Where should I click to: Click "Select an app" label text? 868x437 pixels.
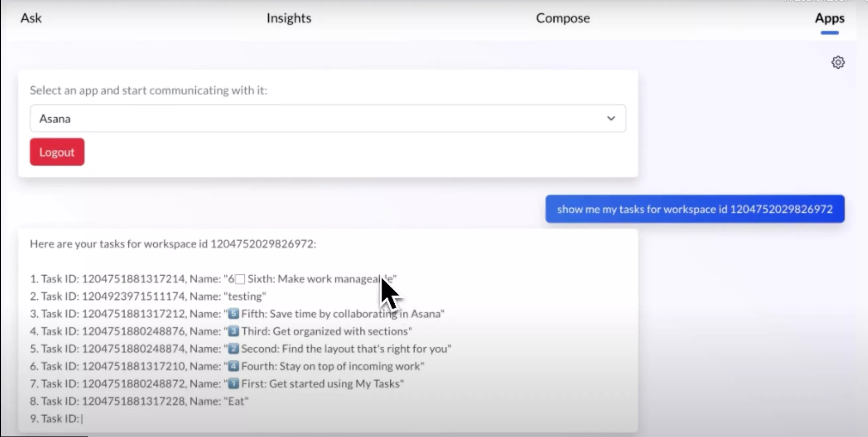pyautogui.click(x=148, y=91)
